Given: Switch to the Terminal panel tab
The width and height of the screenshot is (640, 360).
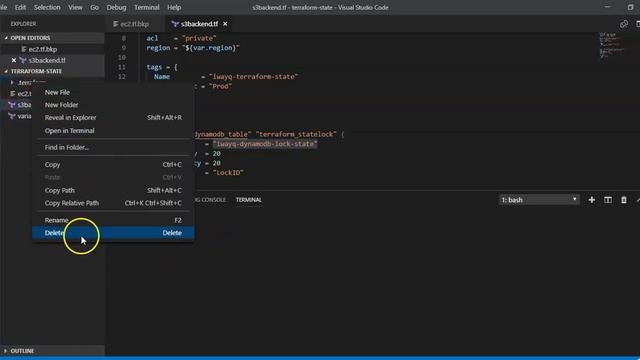Looking at the screenshot, I should 249,200.
